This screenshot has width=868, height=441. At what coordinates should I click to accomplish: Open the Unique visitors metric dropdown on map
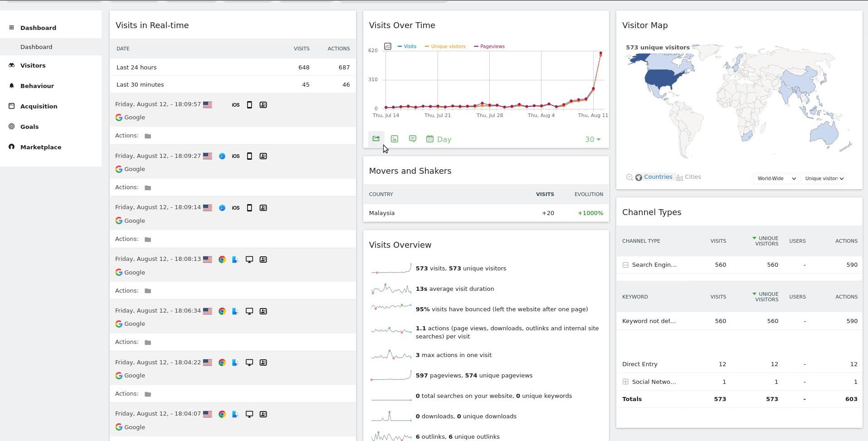pyautogui.click(x=823, y=178)
